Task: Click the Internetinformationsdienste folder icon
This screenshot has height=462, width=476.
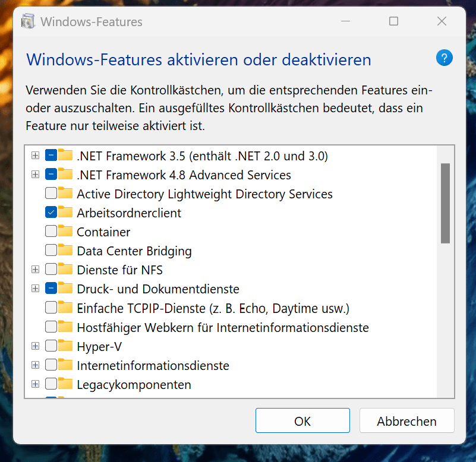Action: coord(65,365)
